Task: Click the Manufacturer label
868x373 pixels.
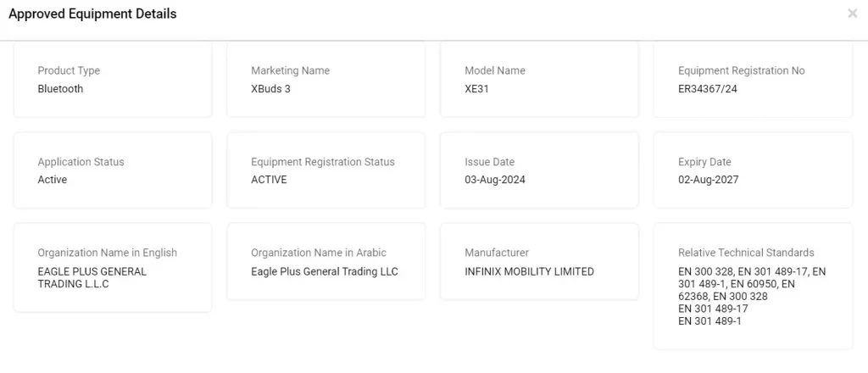Action: (x=497, y=253)
